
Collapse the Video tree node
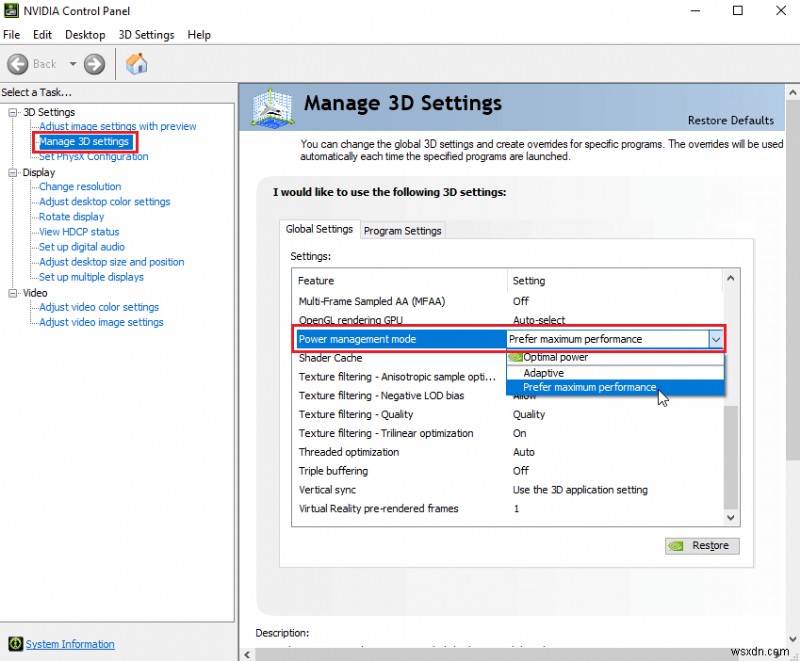coord(13,293)
